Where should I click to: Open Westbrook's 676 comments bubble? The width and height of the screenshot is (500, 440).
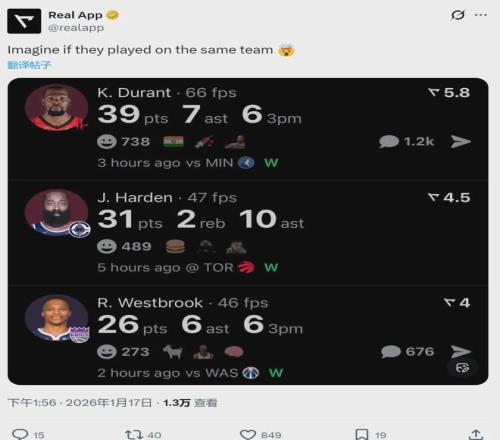pyautogui.click(x=407, y=352)
